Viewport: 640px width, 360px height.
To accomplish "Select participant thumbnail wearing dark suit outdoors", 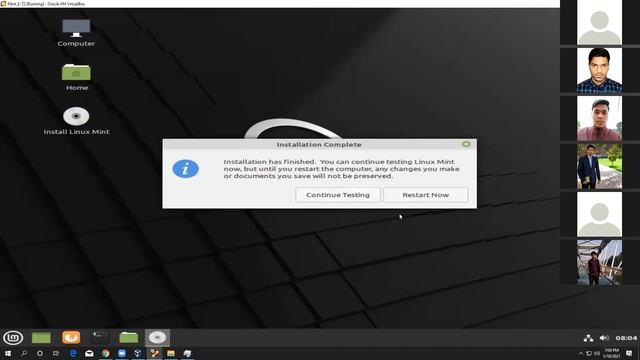I will pos(599,166).
